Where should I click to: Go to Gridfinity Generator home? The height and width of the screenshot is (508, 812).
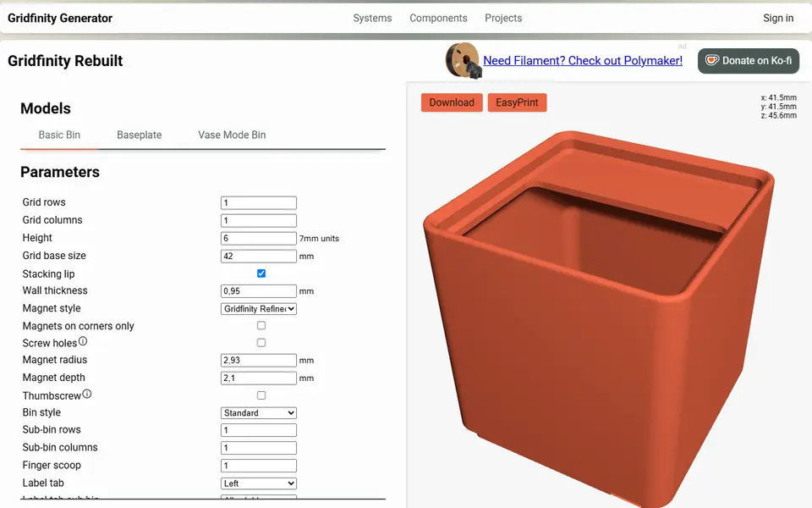coord(60,18)
